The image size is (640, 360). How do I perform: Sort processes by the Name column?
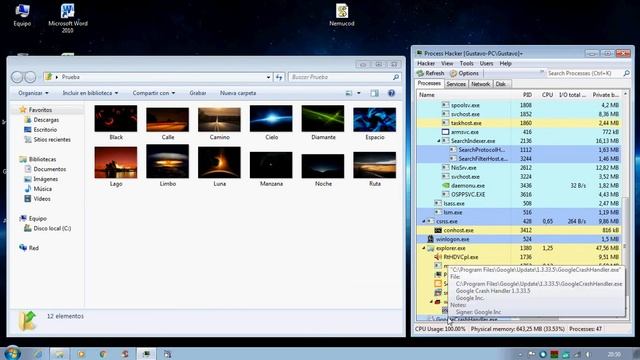(x=465, y=95)
